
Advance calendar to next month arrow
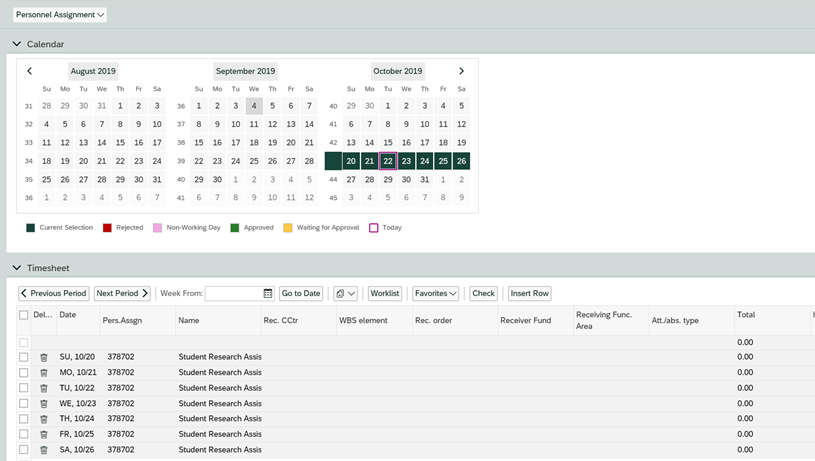pyautogui.click(x=461, y=71)
